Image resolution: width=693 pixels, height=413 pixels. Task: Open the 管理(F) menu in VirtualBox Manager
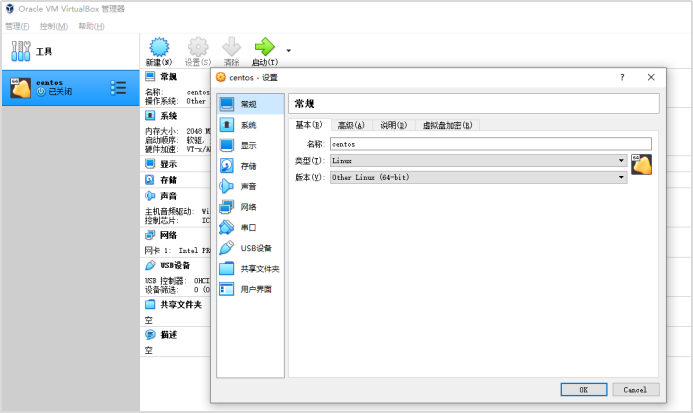[x=17, y=27]
